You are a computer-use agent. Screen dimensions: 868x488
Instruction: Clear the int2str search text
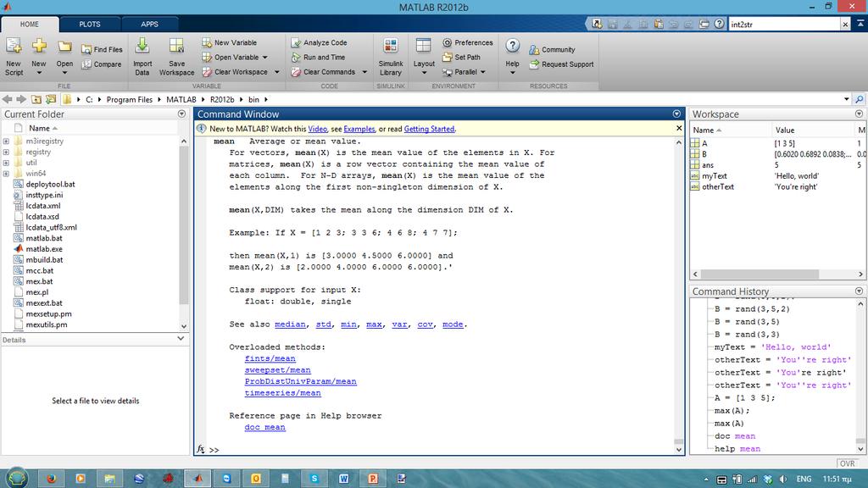[x=845, y=25]
